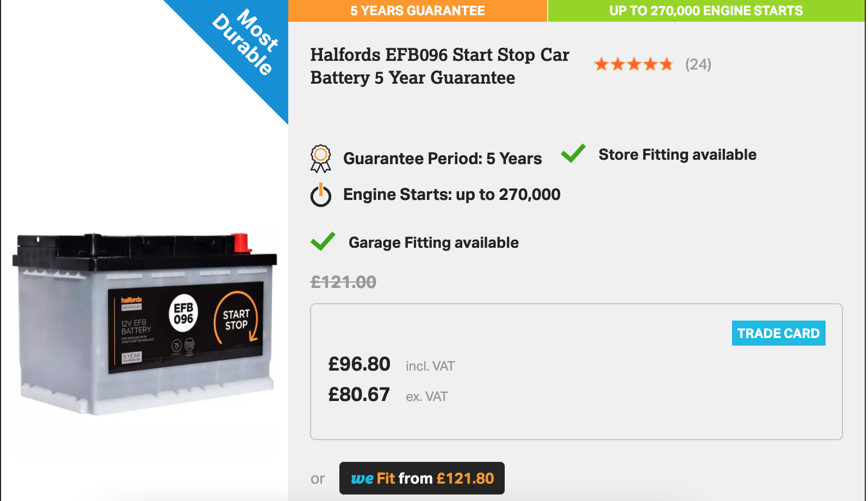Click the TRADE CARD badge

click(x=778, y=333)
